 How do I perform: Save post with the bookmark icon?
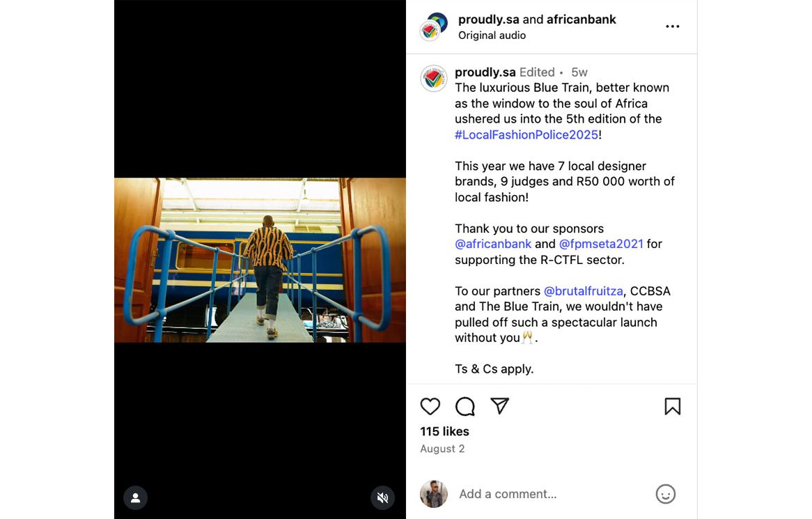[x=672, y=407]
